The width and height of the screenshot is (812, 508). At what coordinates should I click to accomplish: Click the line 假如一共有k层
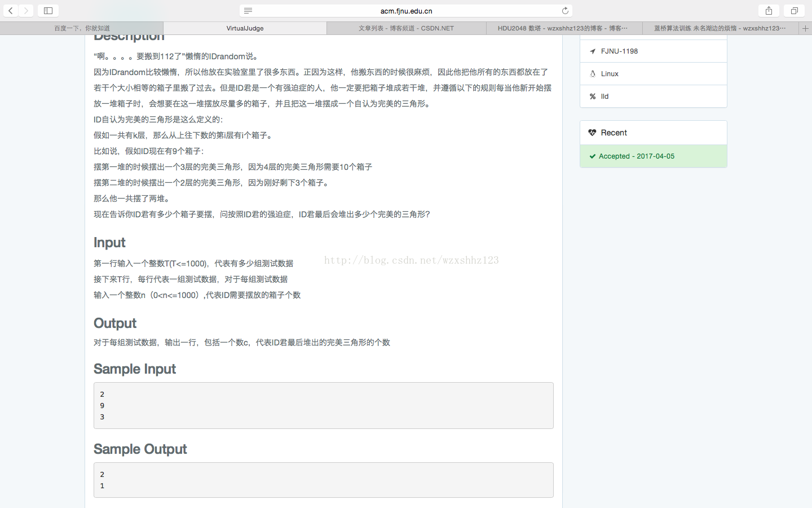(x=184, y=135)
